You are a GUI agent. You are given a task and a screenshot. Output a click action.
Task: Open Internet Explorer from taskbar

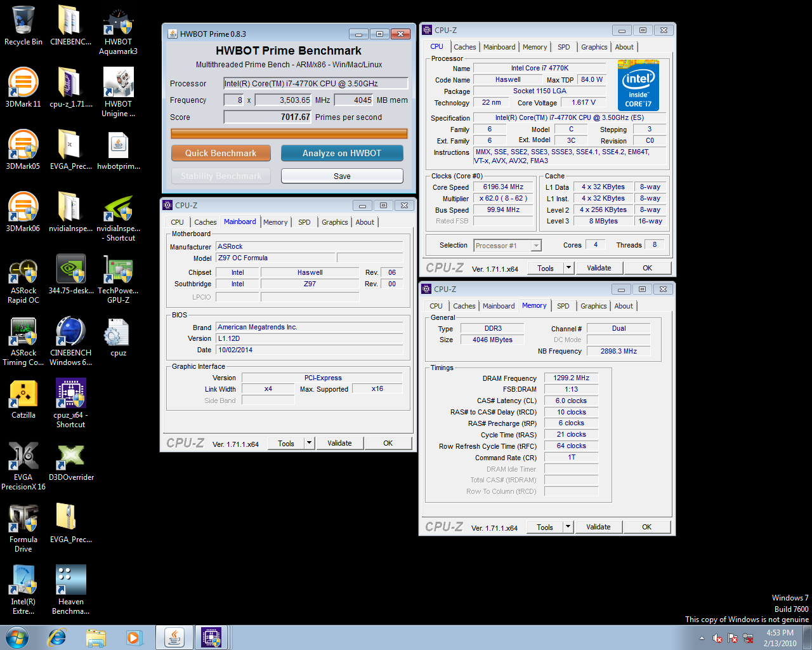point(57,637)
